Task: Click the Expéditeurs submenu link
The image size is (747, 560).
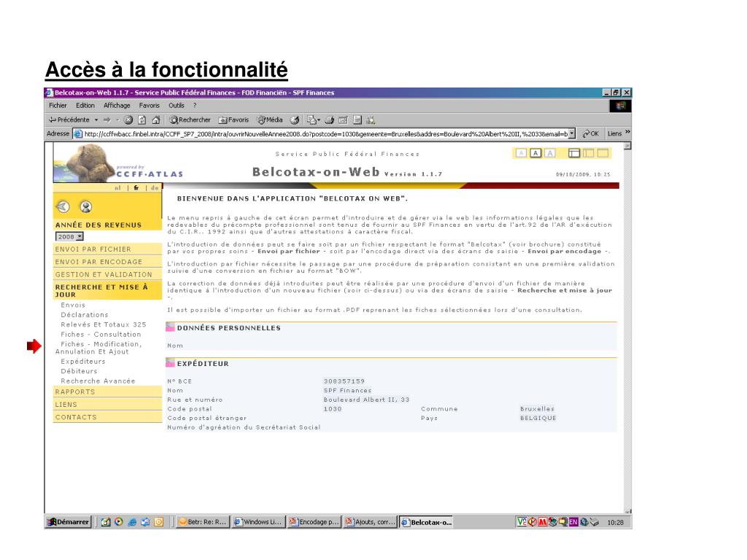Action: [83, 362]
